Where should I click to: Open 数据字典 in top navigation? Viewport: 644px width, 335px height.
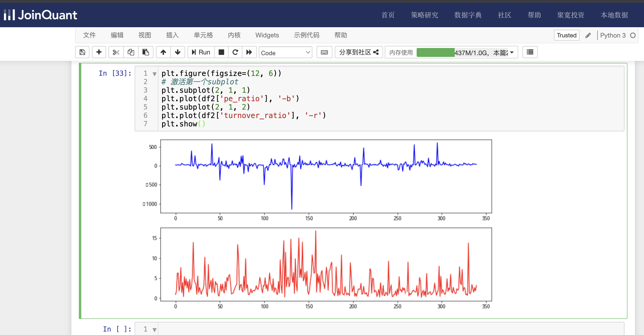(x=468, y=15)
